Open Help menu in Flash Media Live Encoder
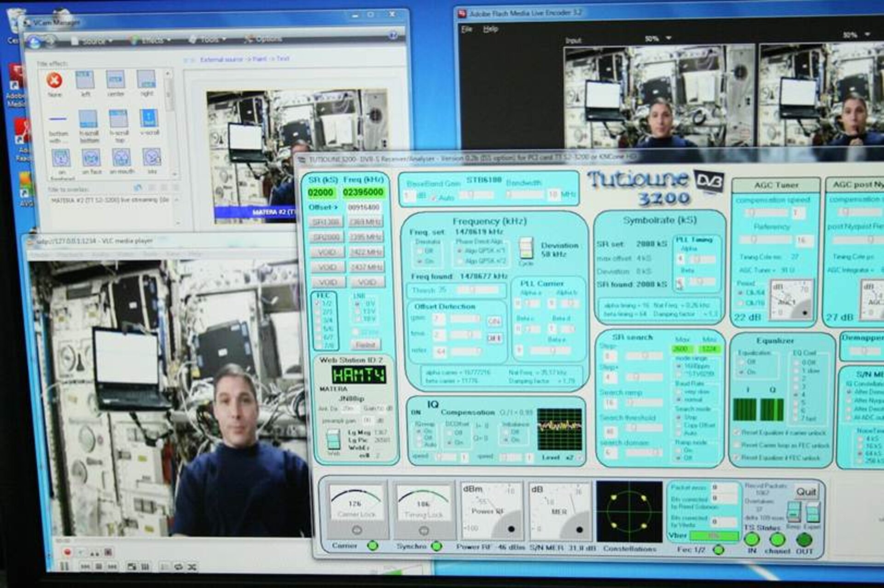This screenshot has height=588, width=884. pyautogui.click(x=490, y=29)
